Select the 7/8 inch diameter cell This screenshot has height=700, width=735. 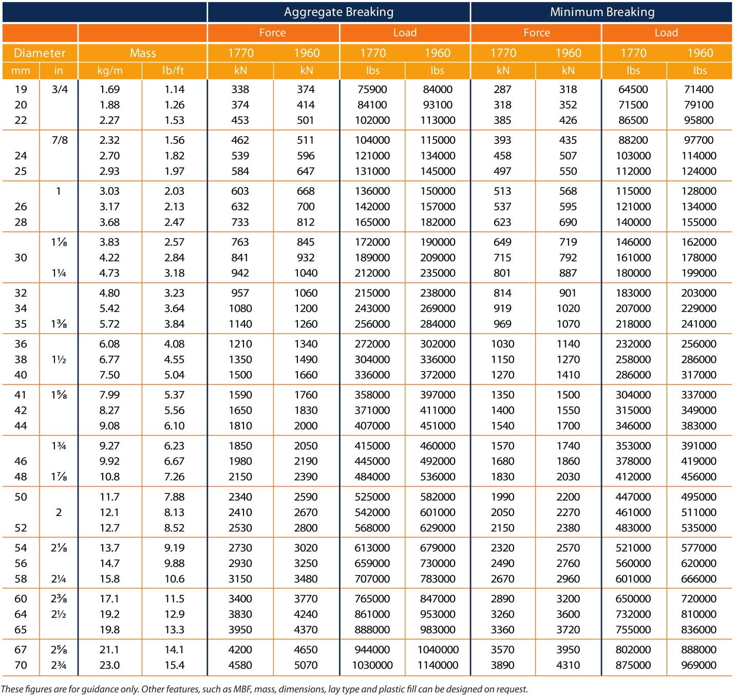coord(60,140)
